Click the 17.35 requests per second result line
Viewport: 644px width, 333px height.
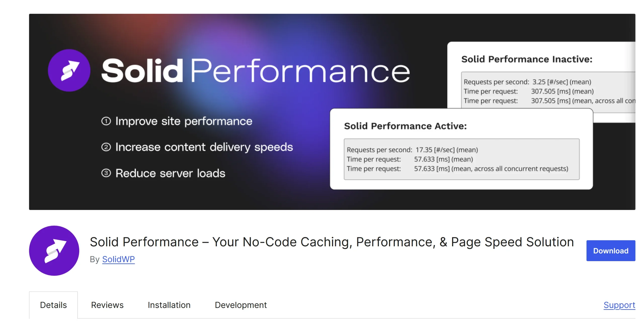412,150
